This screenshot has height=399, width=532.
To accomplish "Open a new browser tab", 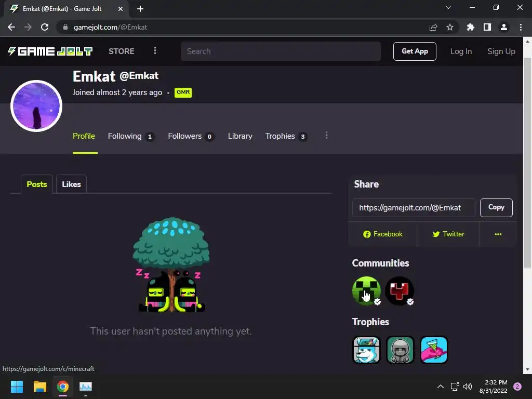I will tap(140, 9).
